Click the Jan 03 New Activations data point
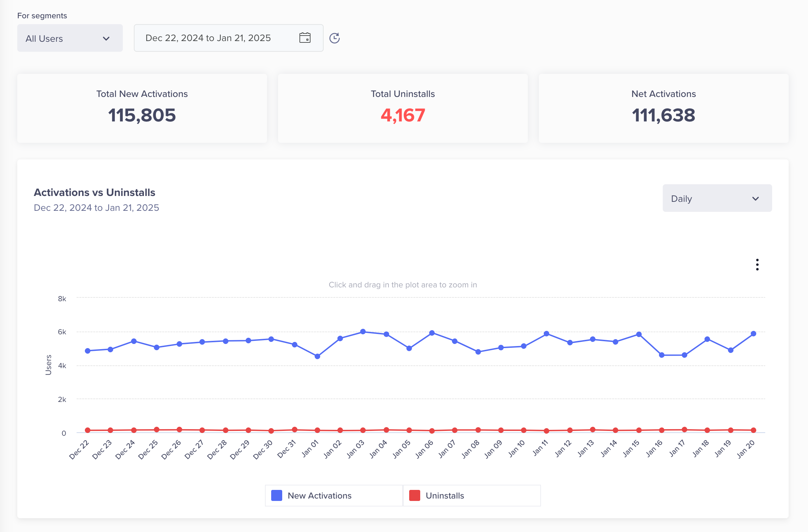Screen dimensions: 808x532 pos(363,332)
